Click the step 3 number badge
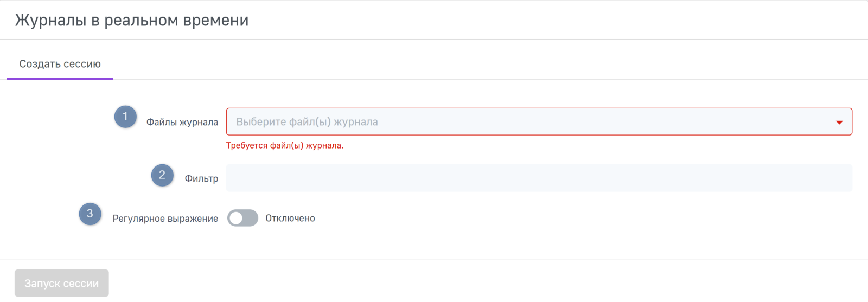The width and height of the screenshot is (868, 302). 90,214
